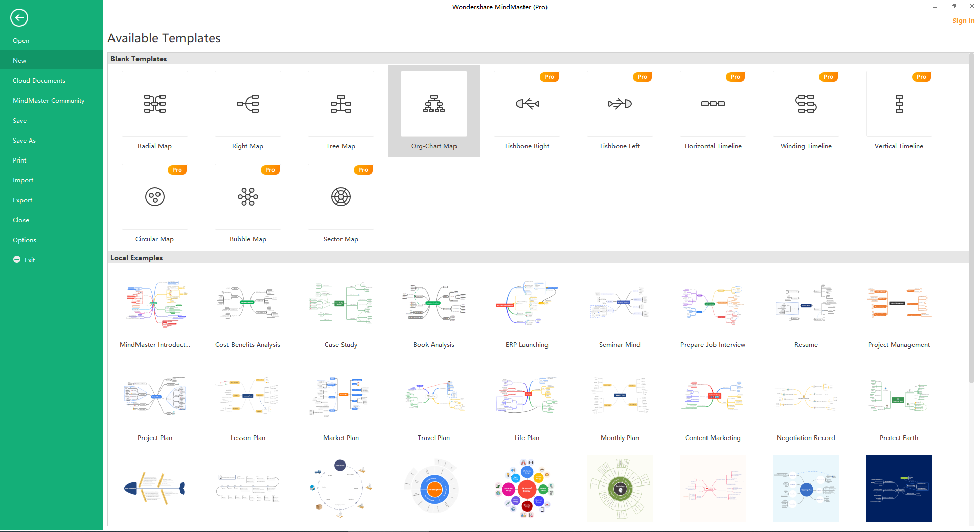Open the Life Plan example
This screenshot has height=532, width=980.
point(527,396)
